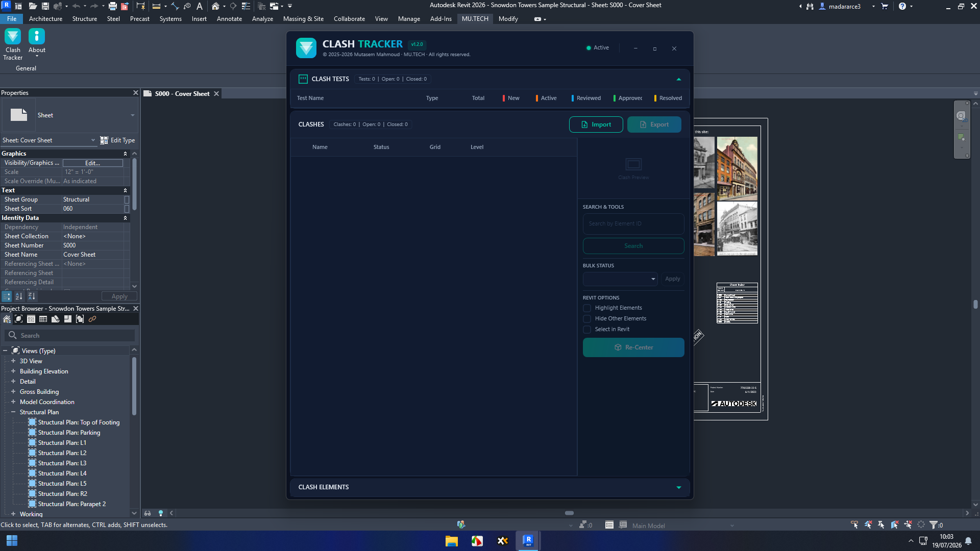The height and width of the screenshot is (551, 980).
Task: Click the Project Browser sheets roll icon
Action: 56,319
